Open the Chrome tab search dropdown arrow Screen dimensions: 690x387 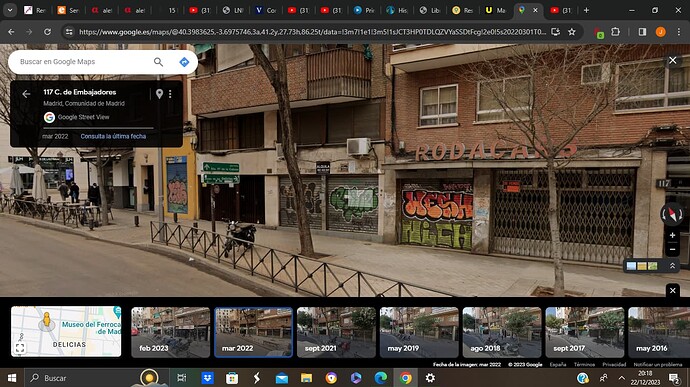[10, 10]
